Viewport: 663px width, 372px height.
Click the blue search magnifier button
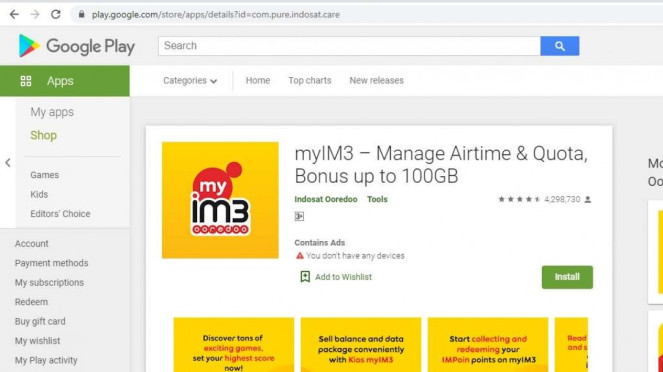pos(559,46)
